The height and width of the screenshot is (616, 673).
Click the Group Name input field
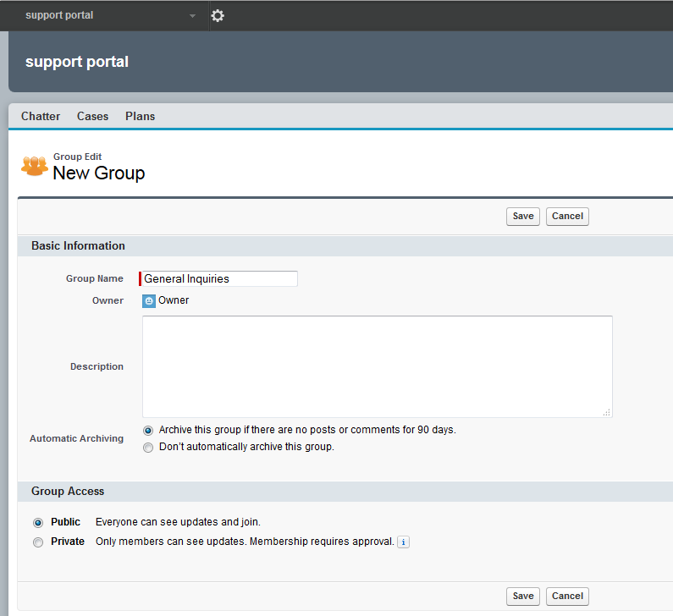tap(219, 278)
